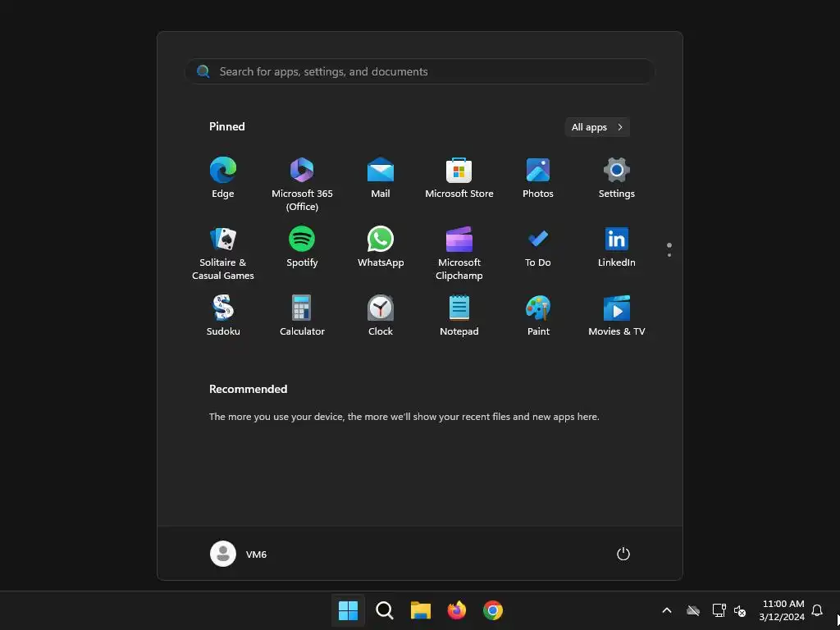Launch the Calculator app

pos(302,316)
